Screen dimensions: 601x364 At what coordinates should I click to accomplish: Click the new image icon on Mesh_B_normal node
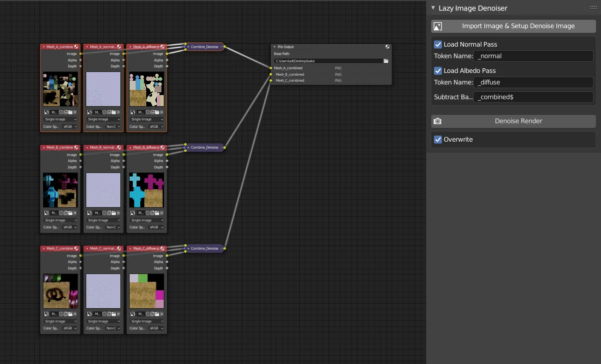click(109, 213)
